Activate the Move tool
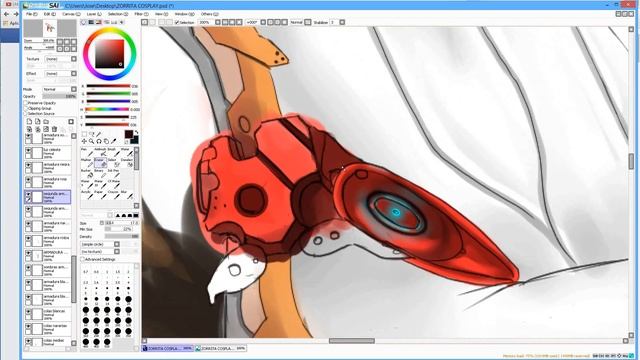Viewport: 640px width, 360px height. pyautogui.click(x=84, y=141)
